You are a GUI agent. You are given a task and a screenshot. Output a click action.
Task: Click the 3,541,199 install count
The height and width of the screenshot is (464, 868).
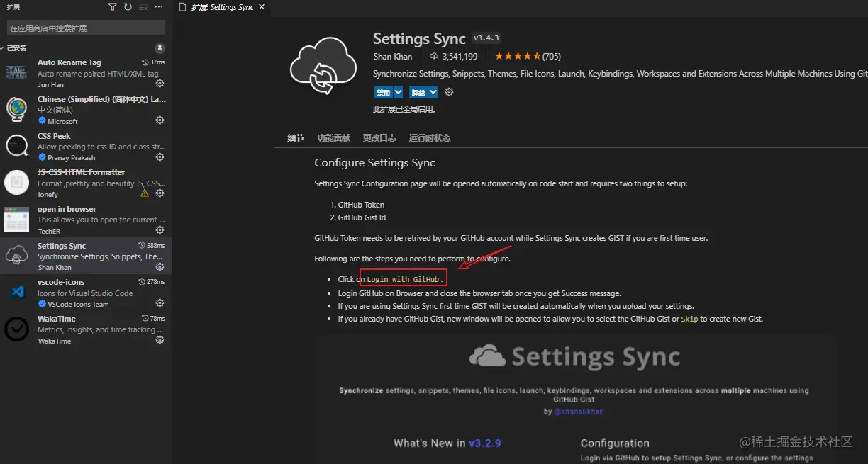[460, 56]
